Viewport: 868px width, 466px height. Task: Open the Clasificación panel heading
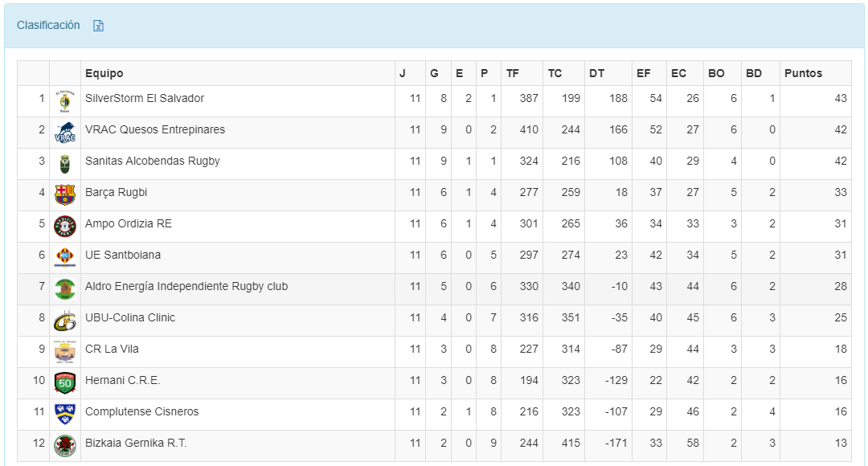pos(48,25)
